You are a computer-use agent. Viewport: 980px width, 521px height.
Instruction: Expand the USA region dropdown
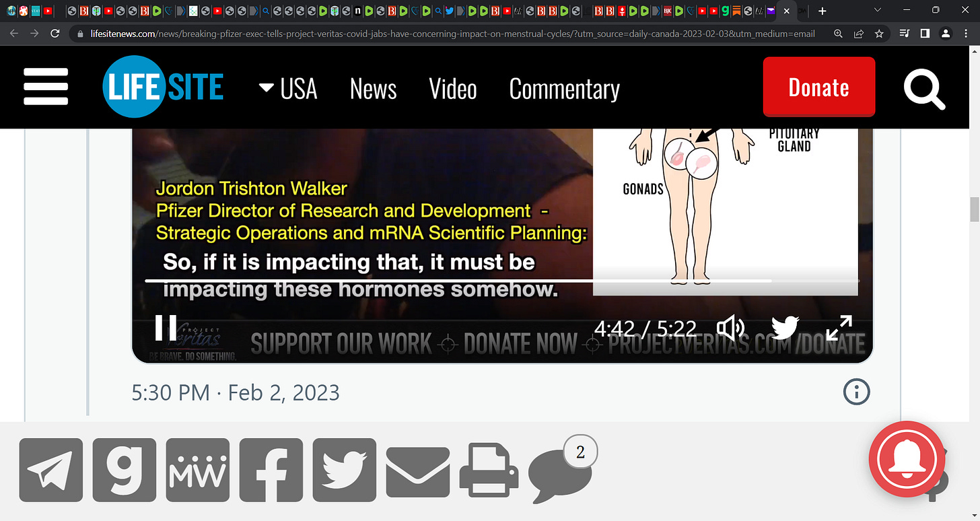click(x=288, y=88)
